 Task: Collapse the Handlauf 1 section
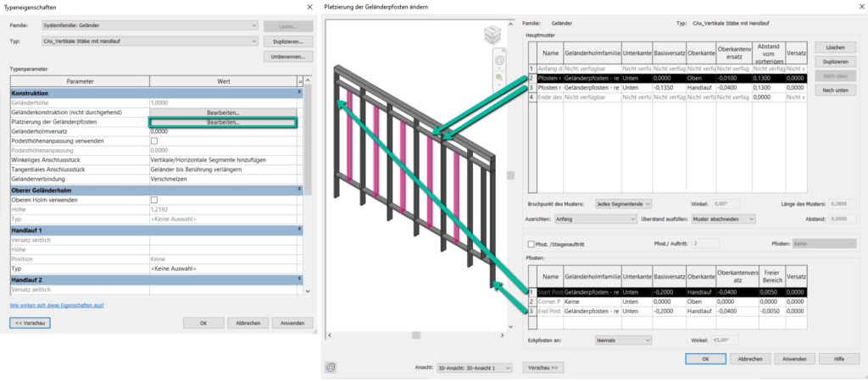click(300, 229)
